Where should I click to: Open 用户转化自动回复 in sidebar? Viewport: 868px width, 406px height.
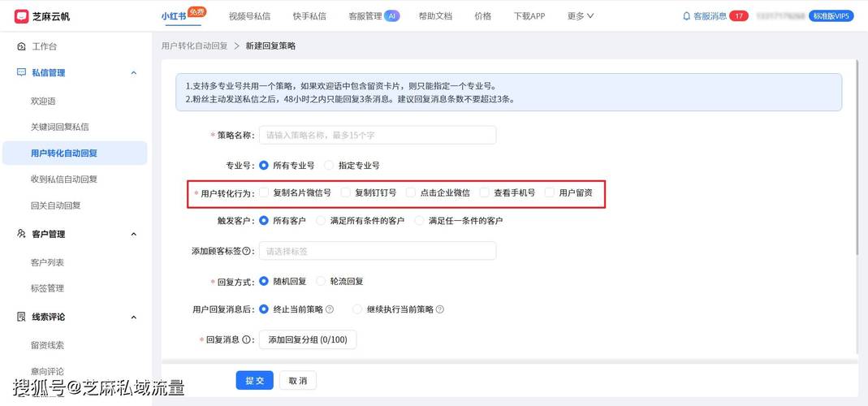pyautogui.click(x=75, y=153)
